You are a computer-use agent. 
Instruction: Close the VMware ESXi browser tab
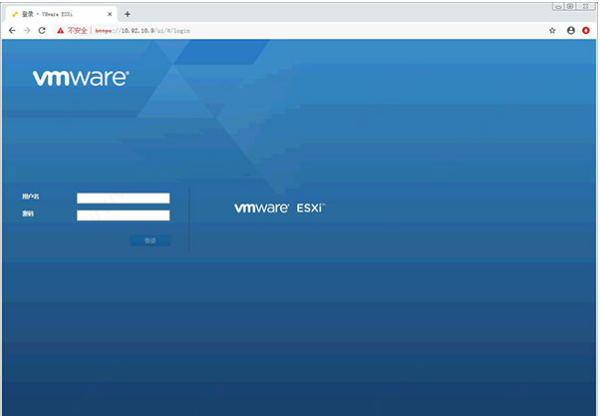point(111,14)
